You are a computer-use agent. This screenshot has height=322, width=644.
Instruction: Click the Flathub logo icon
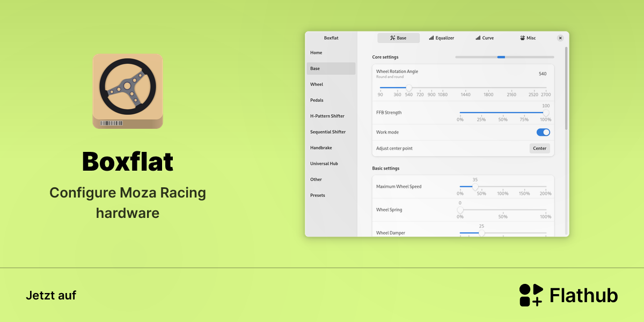[x=531, y=295]
